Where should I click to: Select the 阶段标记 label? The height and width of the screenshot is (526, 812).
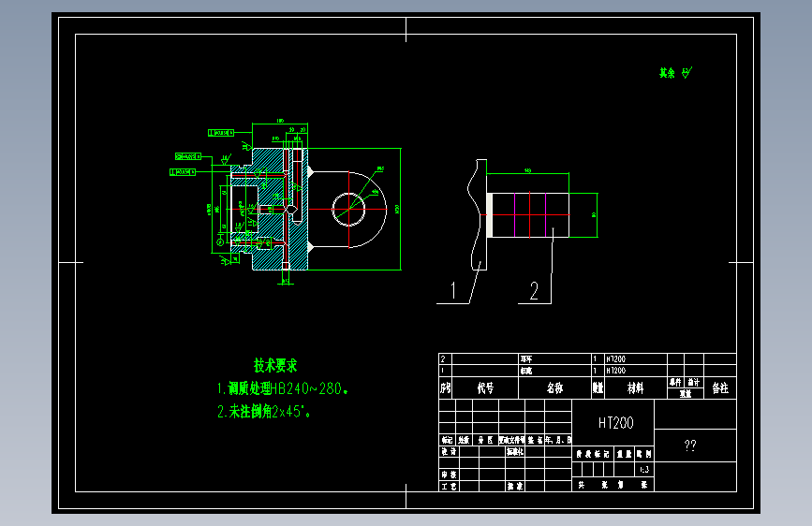click(x=593, y=454)
